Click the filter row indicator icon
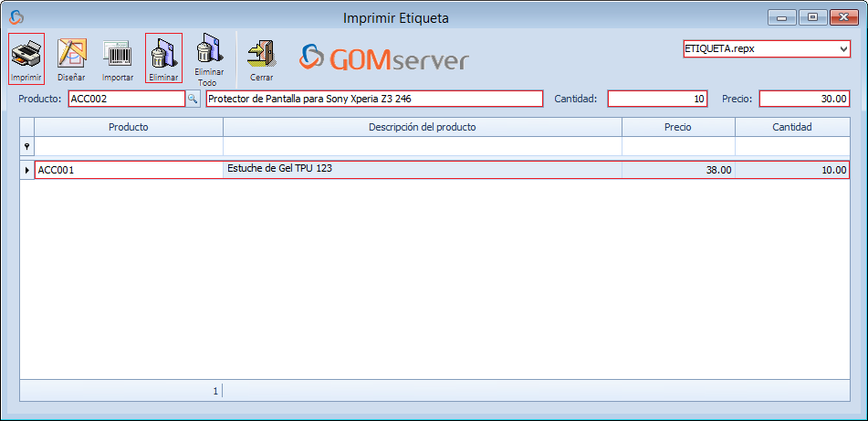Image resolution: width=868 pixels, height=421 pixels. tap(26, 146)
